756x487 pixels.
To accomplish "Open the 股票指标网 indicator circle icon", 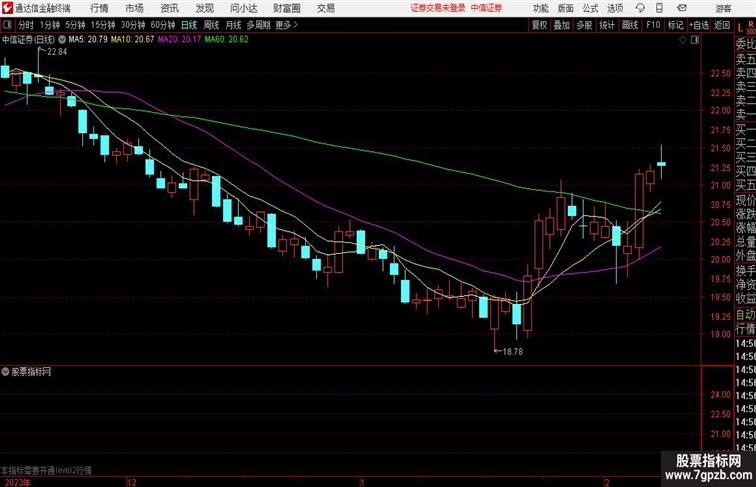I will coord(5,372).
